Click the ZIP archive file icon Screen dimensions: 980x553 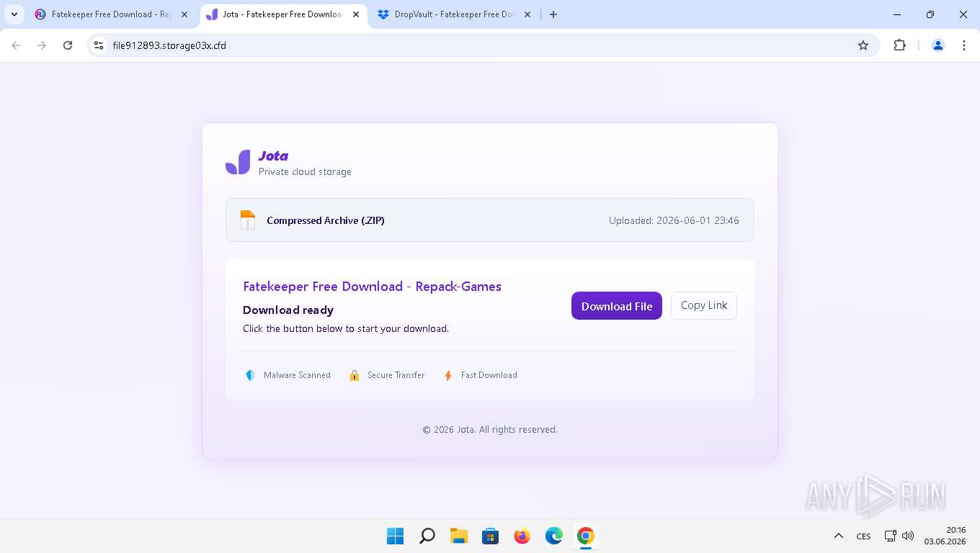248,220
